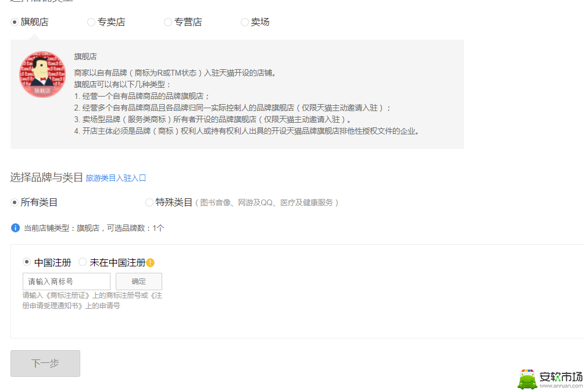This screenshot has width=585, height=392.
Task: Click the 安软市场 watermark text
Action: click(560, 377)
